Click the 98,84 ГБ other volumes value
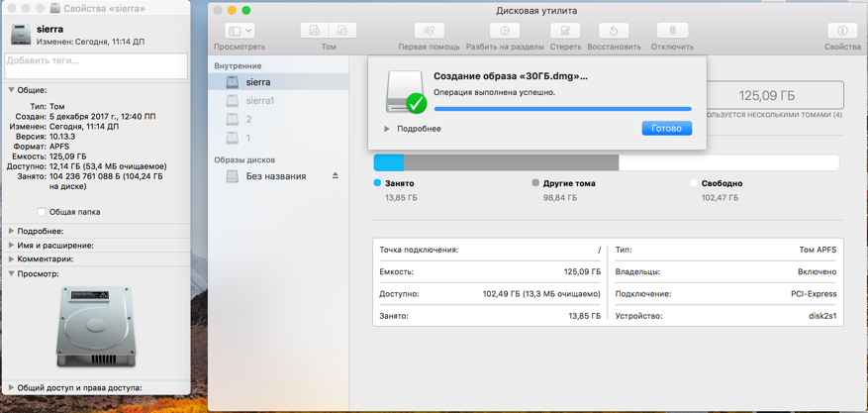Screen dimensions: 868x413 [x=560, y=197]
